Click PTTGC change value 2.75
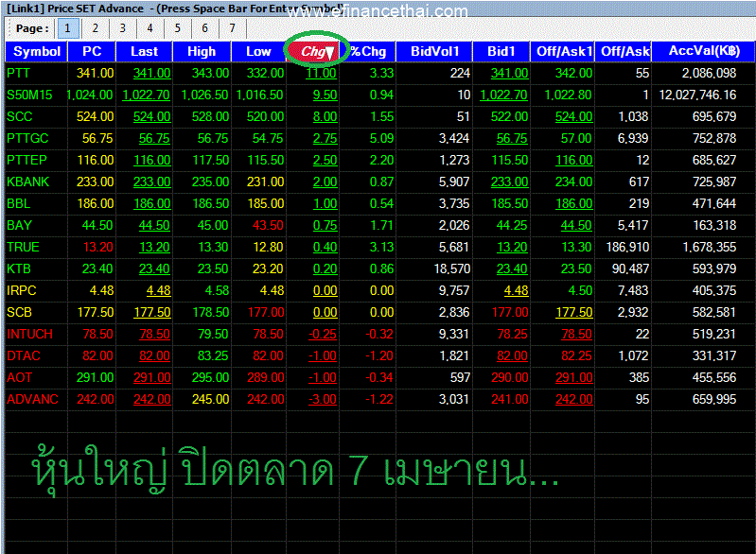The width and height of the screenshot is (756, 554). pos(325,138)
